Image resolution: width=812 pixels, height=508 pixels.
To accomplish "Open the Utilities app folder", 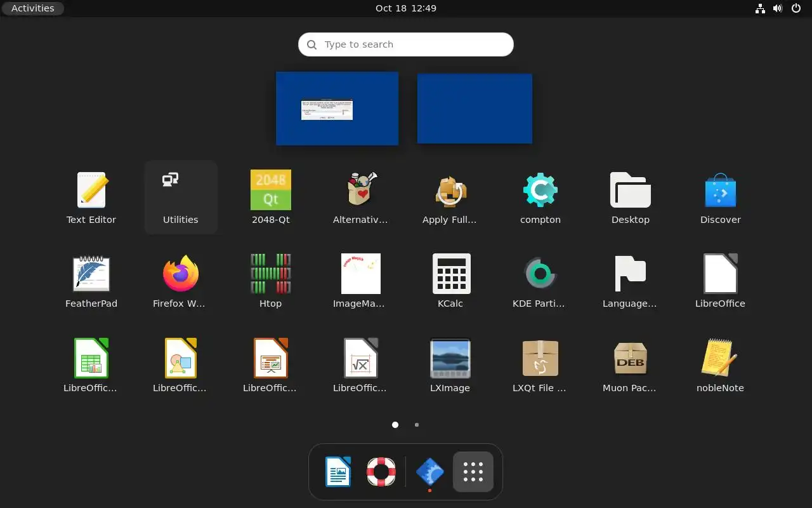I will (181, 197).
